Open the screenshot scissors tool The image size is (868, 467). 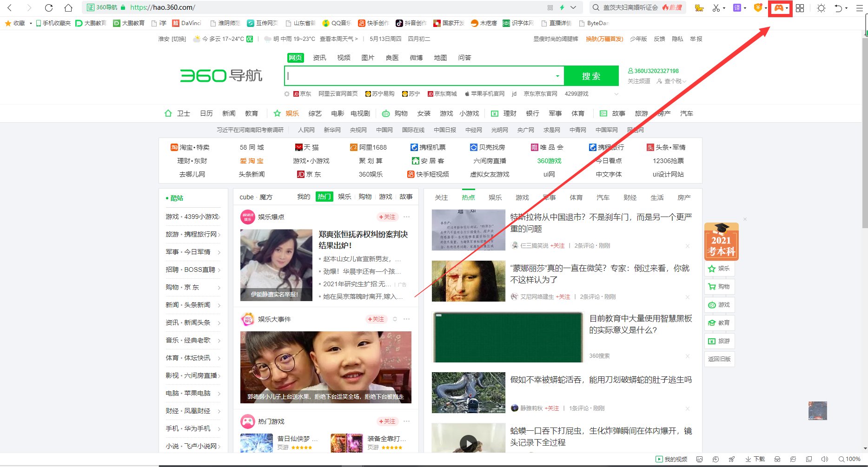click(716, 8)
